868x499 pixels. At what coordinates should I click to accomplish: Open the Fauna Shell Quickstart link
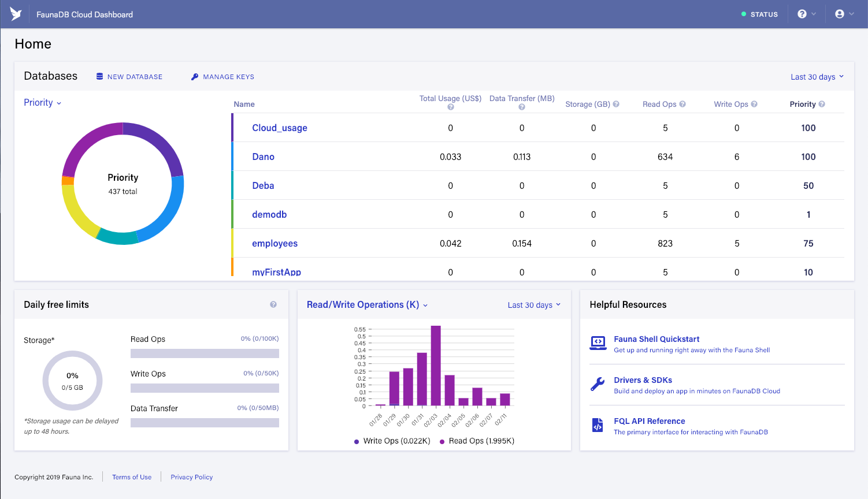[x=656, y=339]
